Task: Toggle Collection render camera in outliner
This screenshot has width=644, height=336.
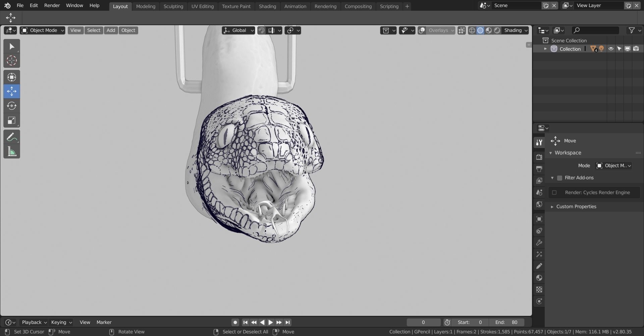Action: pos(636,49)
